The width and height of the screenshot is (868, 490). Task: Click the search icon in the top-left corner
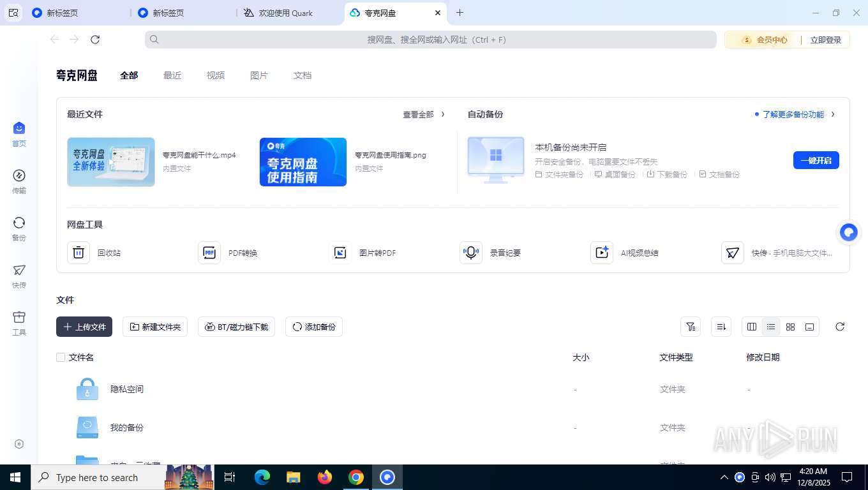point(13,13)
